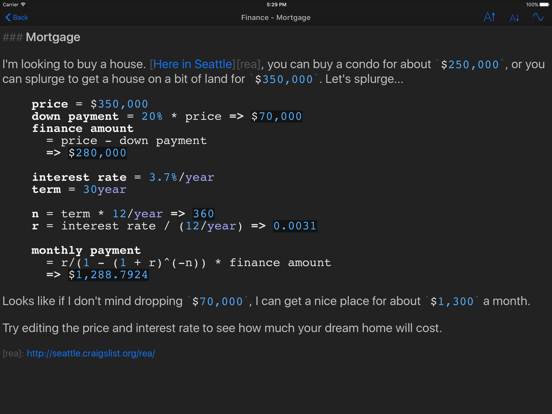Decrease the editor font size
This screenshot has height=414, width=552.
pyautogui.click(x=514, y=18)
